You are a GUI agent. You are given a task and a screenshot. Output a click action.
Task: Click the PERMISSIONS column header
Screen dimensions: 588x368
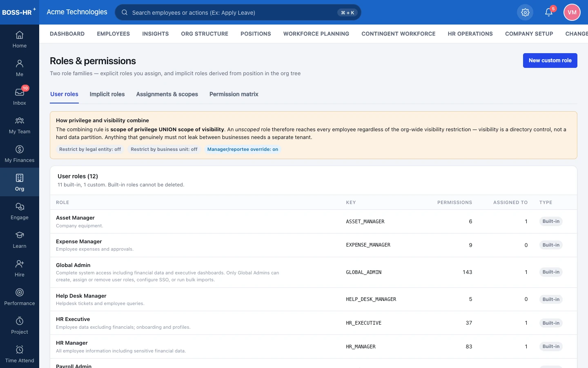(x=454, y=202)
